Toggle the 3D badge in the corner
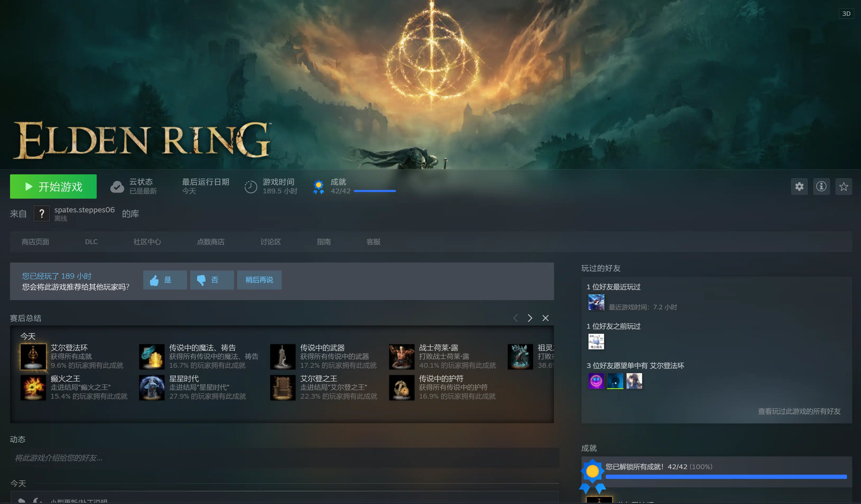This screenshot has width=861, height=504. pyautogui.click(x=847, y=13)
